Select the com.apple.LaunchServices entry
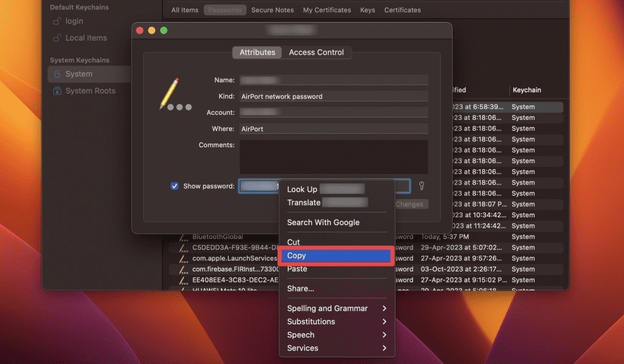 point(235,258)
